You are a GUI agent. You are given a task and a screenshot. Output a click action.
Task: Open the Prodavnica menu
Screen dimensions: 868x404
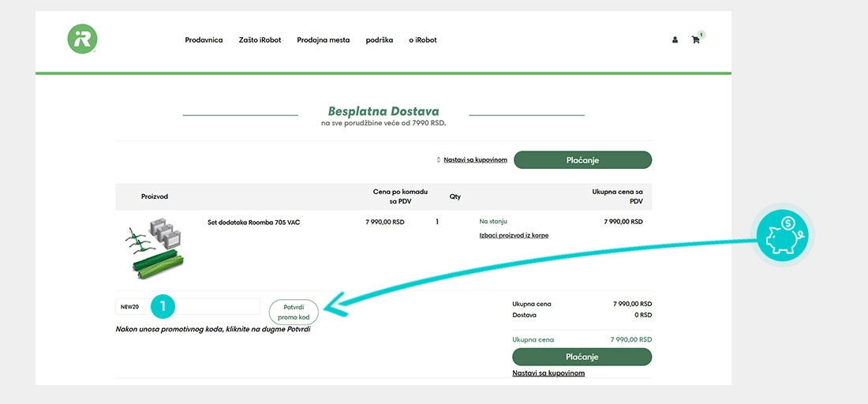click(x=204, y=39)
